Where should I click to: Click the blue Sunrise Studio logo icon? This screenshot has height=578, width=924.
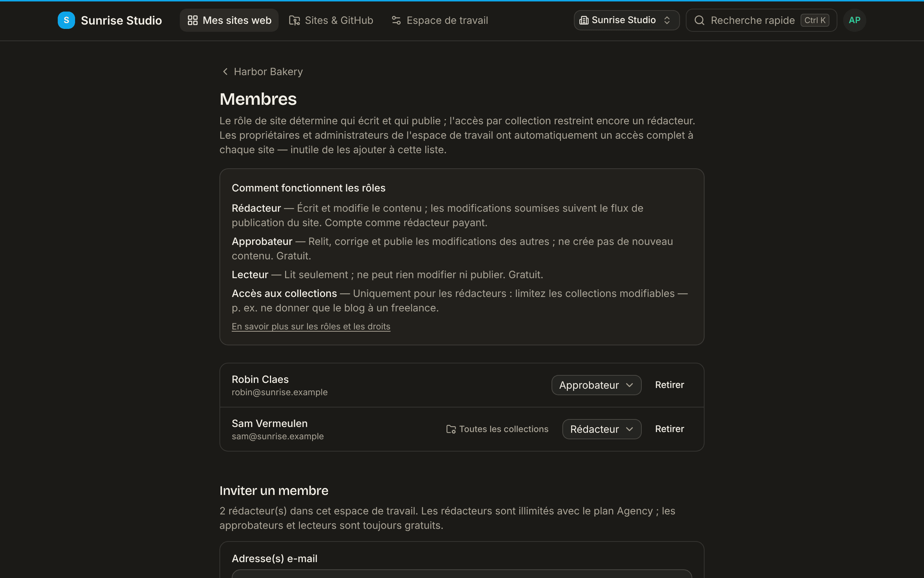66,20
